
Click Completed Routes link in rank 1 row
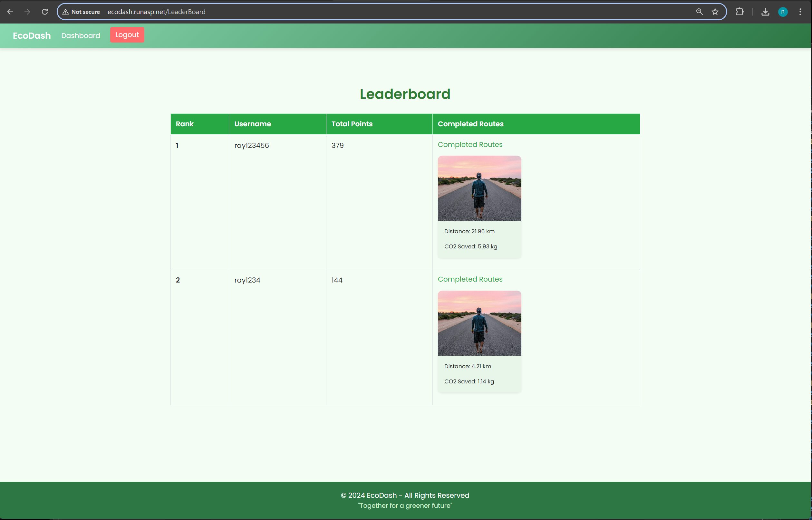pyautogui.click(x=470, y=145)
